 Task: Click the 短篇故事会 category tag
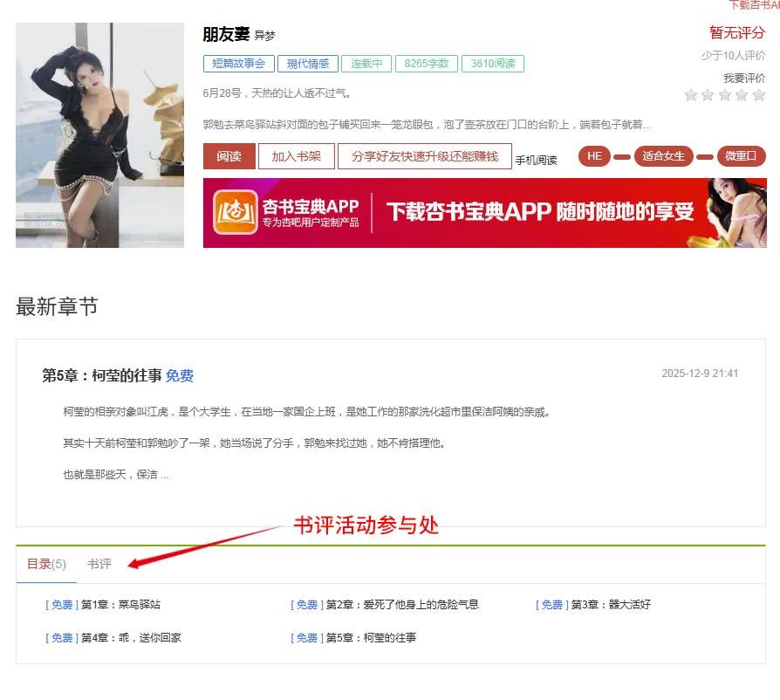pos(238,64)
